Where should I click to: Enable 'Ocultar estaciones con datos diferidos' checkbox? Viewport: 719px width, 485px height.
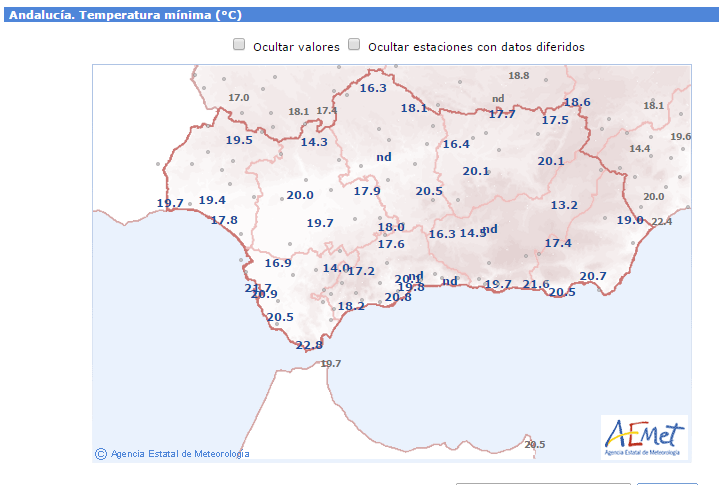[x=354, y=45]
